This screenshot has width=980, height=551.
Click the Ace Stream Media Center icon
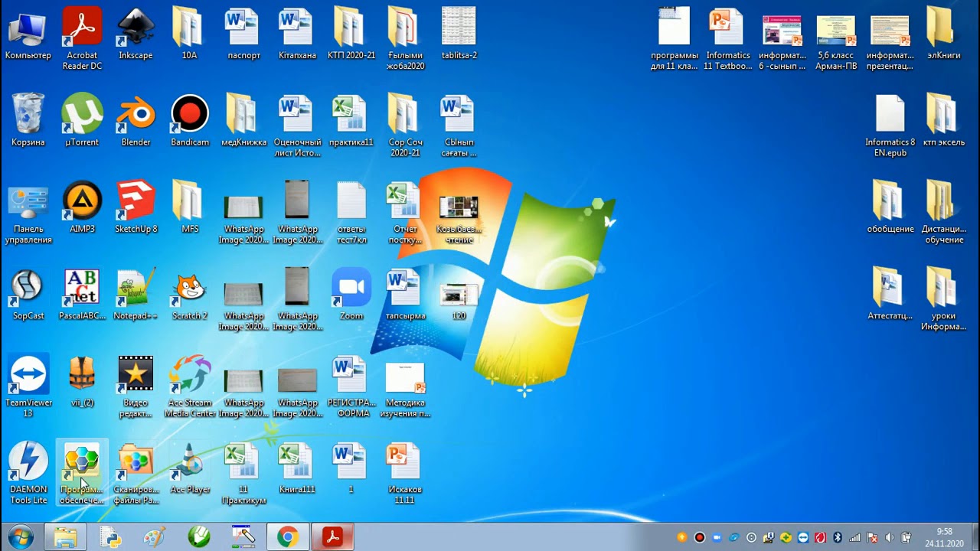coord(190,386)
